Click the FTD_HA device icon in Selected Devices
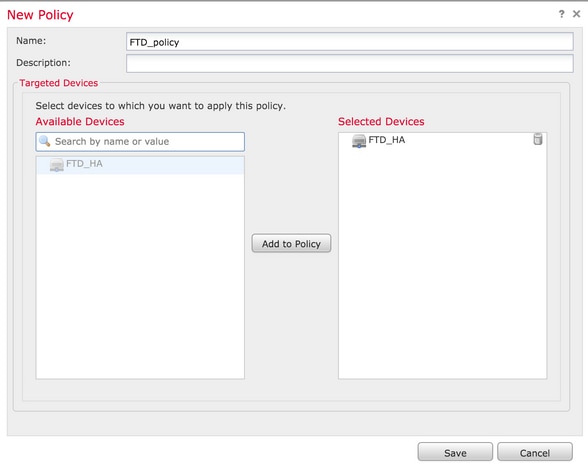Screen dimensions: 588x464 [359, 141]
